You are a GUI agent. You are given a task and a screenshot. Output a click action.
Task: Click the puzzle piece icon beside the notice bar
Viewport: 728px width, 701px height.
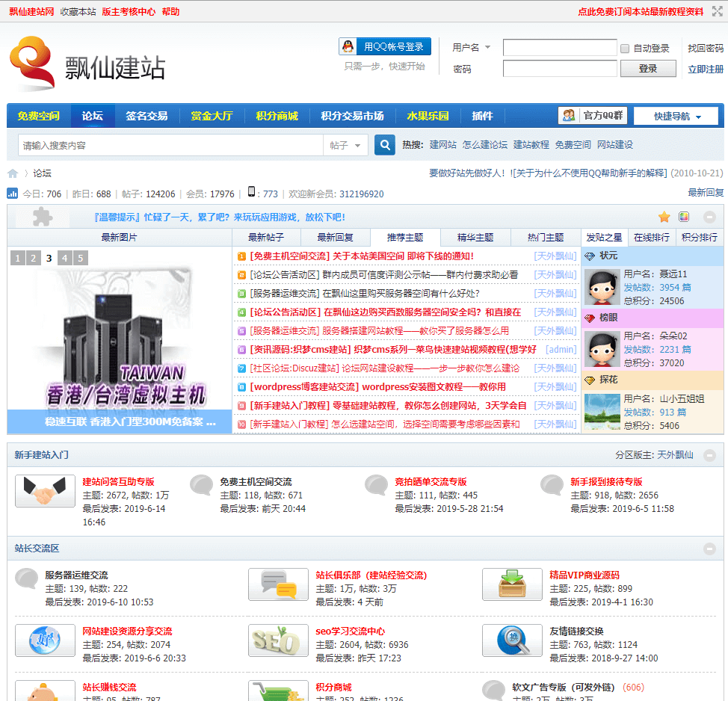point(41,217)
